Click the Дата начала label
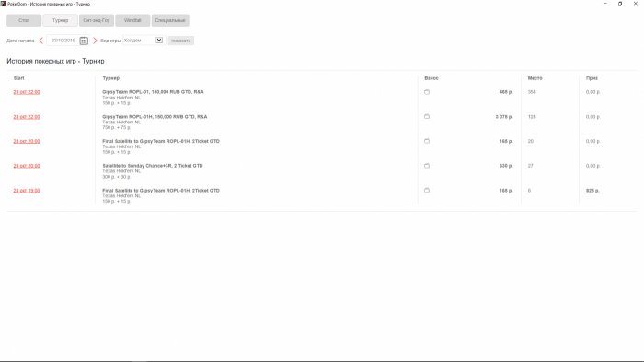This screenshot has width=644, height=362. (x=20, y=41)
